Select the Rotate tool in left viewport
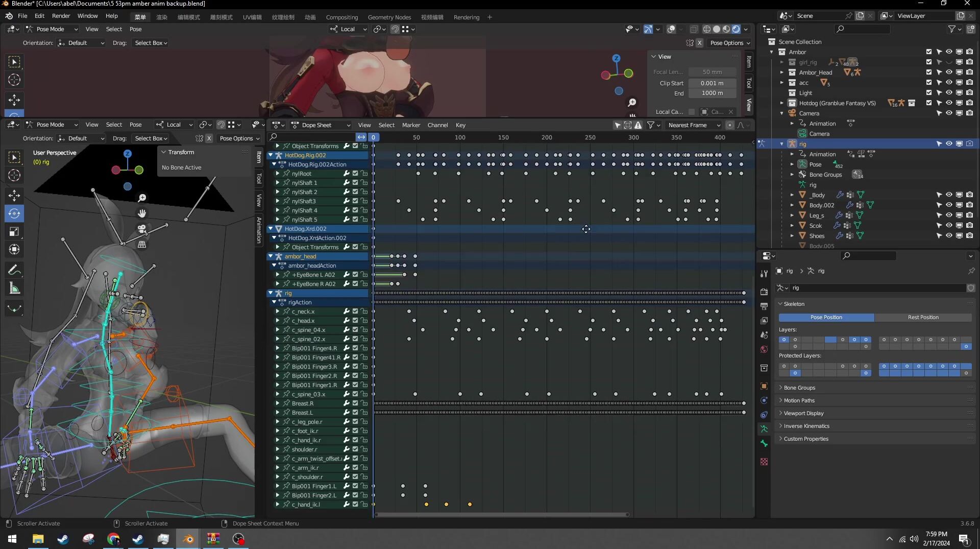 [14, 213]
